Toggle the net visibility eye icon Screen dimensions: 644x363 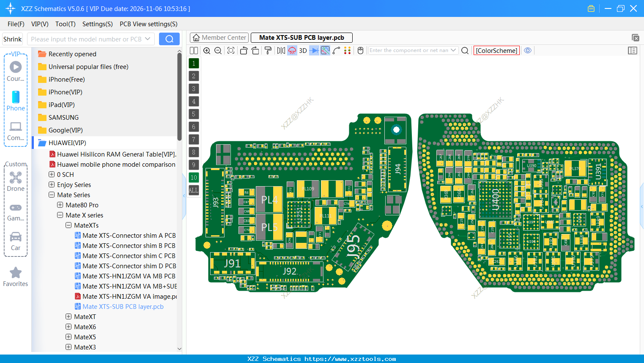(x=528, y=50)
